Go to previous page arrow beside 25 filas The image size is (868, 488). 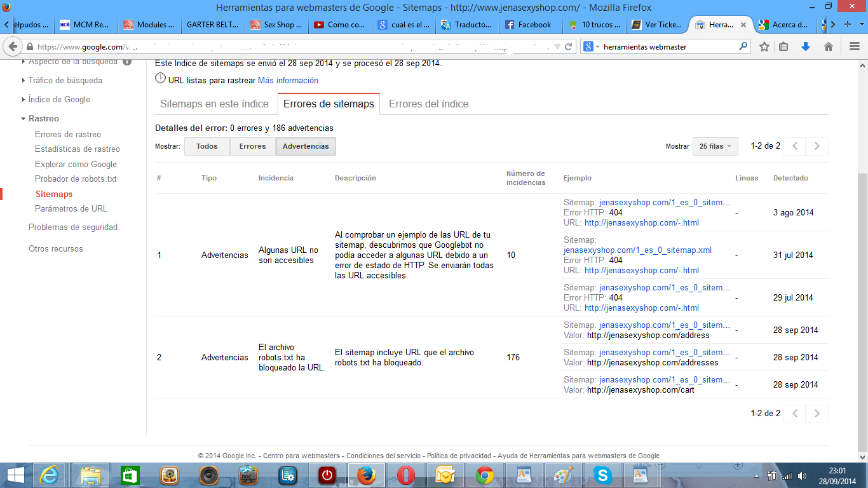point(794,146)
